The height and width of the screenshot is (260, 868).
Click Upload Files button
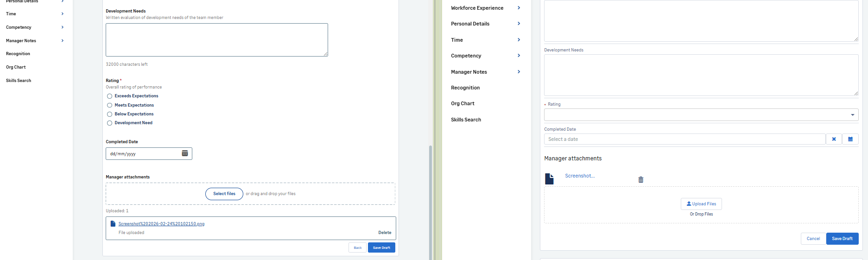pyautogui.click(x=701, y=204)
